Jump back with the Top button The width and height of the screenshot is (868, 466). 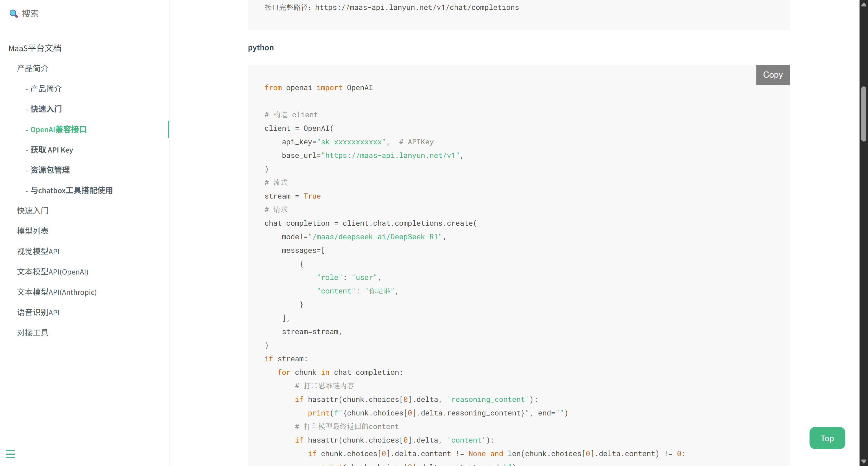(827, 438)
